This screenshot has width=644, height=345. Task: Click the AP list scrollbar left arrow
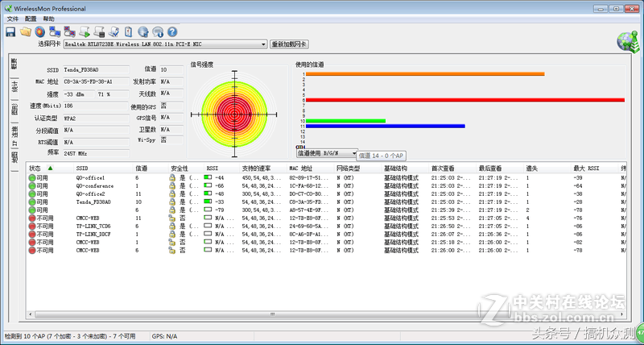(x=31, y=314)
